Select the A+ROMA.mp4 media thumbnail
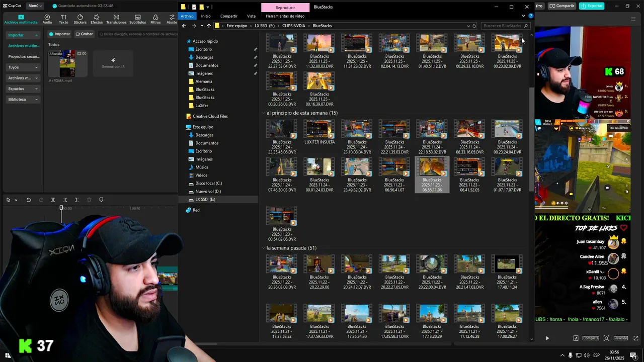This screenshot has height=362, width=644. [67, 63]
